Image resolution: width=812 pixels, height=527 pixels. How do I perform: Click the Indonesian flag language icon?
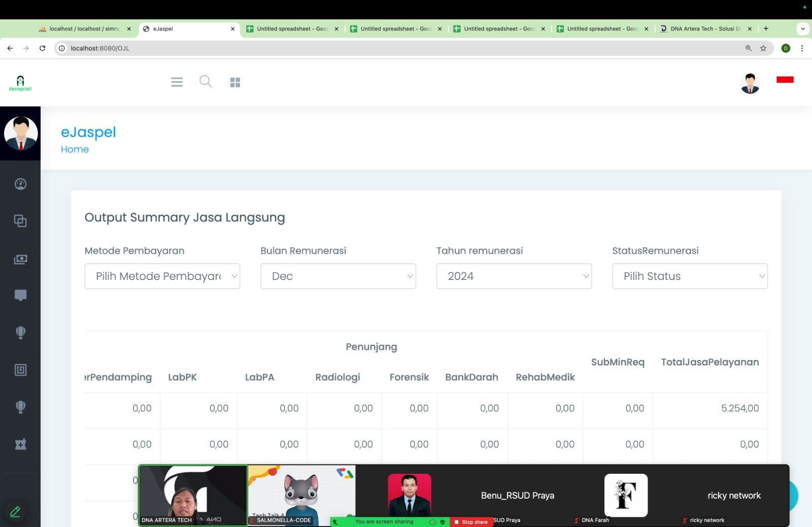785,80
